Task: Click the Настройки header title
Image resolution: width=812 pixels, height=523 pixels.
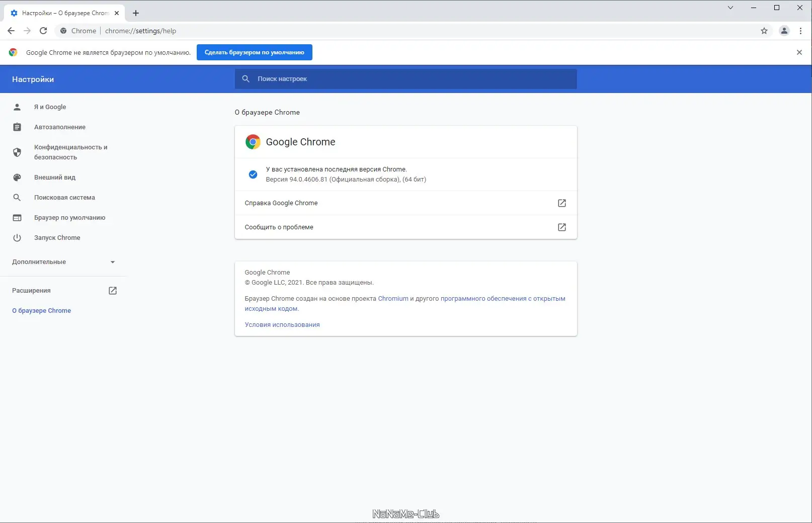Action: tap(33, 79)
